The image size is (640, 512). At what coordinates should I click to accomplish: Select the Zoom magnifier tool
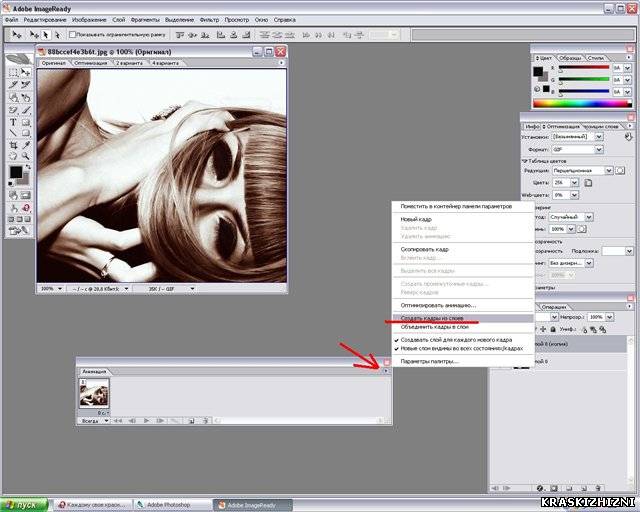point(26,156)
